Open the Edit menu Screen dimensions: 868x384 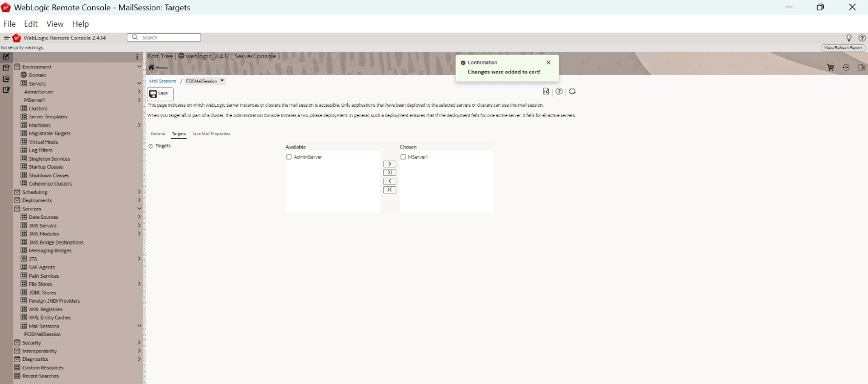tap(31, 24)
